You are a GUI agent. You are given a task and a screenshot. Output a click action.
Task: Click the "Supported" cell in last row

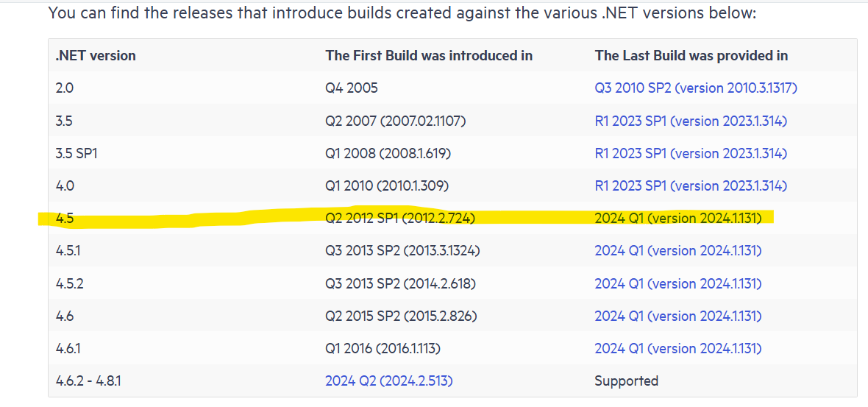point(627,381)
